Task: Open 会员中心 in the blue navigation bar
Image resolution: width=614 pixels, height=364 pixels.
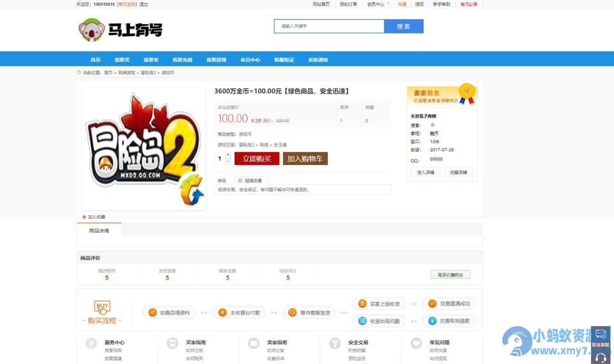Action: pos(250,60)
